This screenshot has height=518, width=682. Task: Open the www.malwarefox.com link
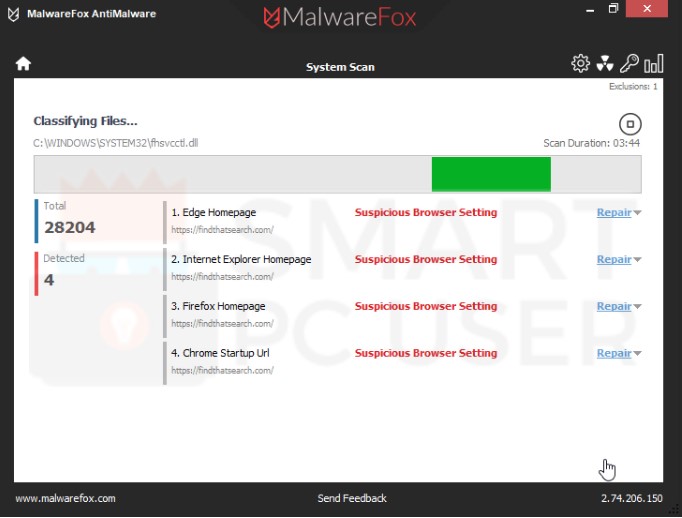tap(66, 498)
